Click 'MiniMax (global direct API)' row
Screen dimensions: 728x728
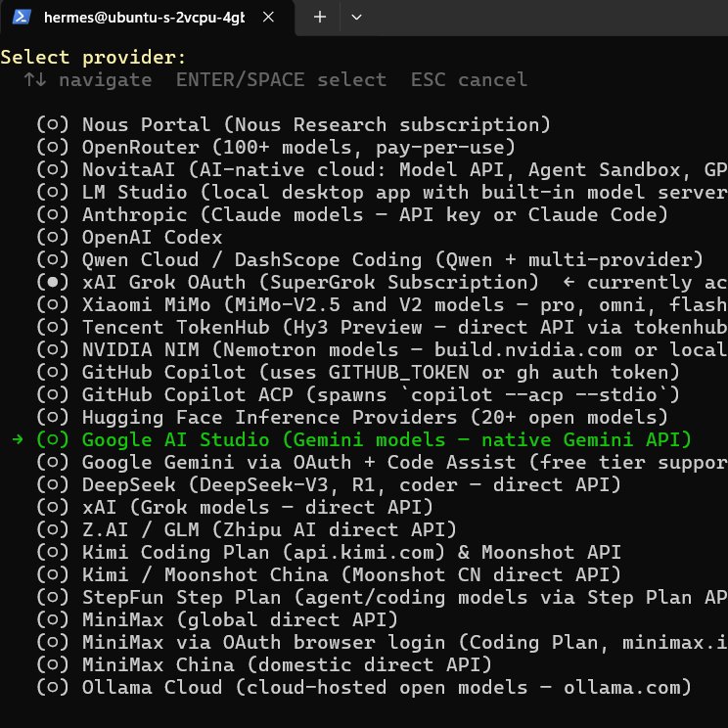point(240,619)
